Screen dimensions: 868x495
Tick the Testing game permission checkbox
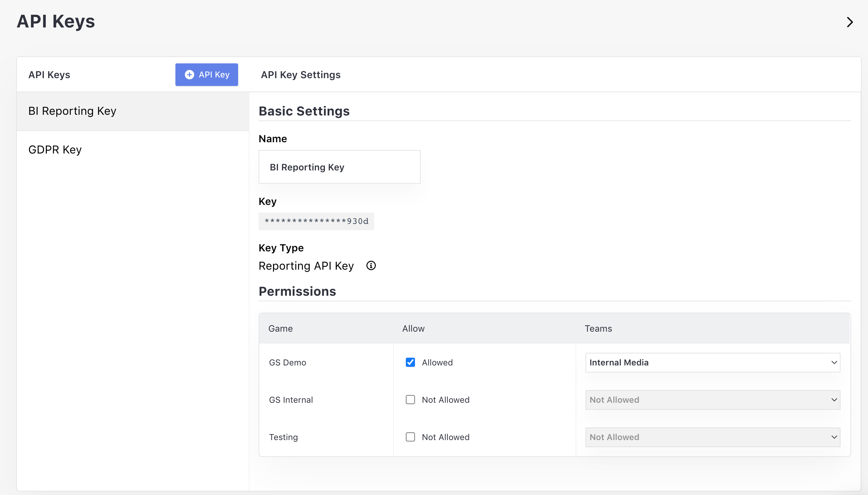(x=410, y=437)
